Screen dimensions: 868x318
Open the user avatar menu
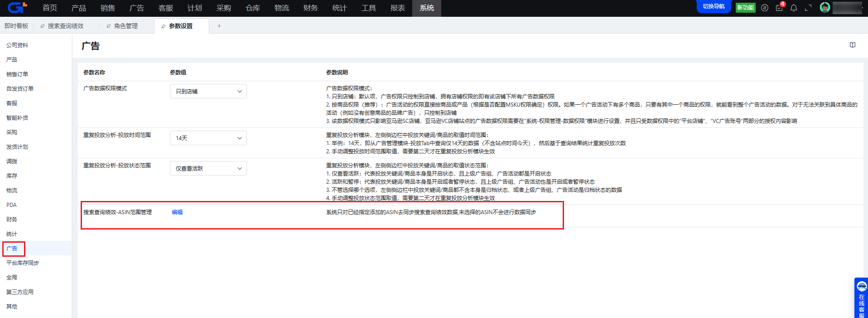[x=825, y=8]
